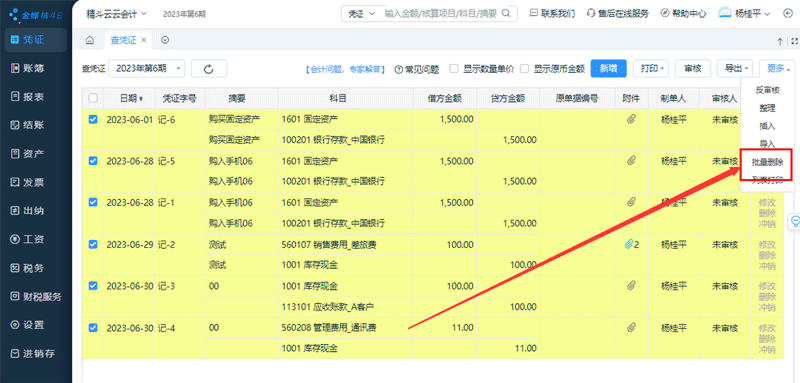Enable the 显示数量单价 checkbox

[453, 68]
